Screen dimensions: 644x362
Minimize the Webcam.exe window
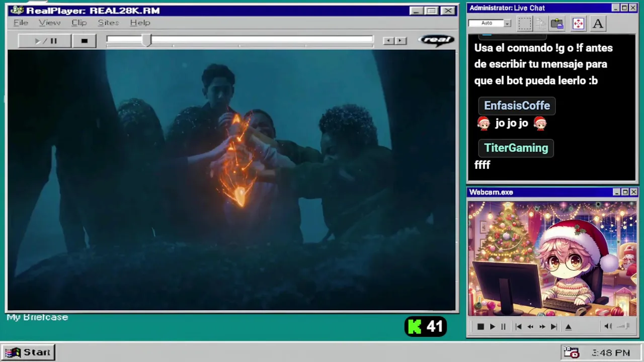pos(616,192)
